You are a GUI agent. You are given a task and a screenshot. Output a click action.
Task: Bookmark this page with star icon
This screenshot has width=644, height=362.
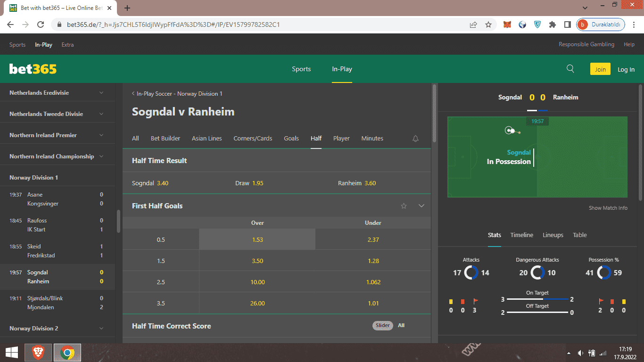488,25
